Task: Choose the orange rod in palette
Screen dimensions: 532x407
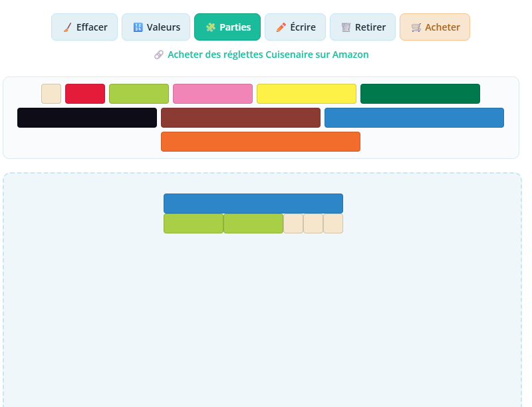Action: (261, 142)
